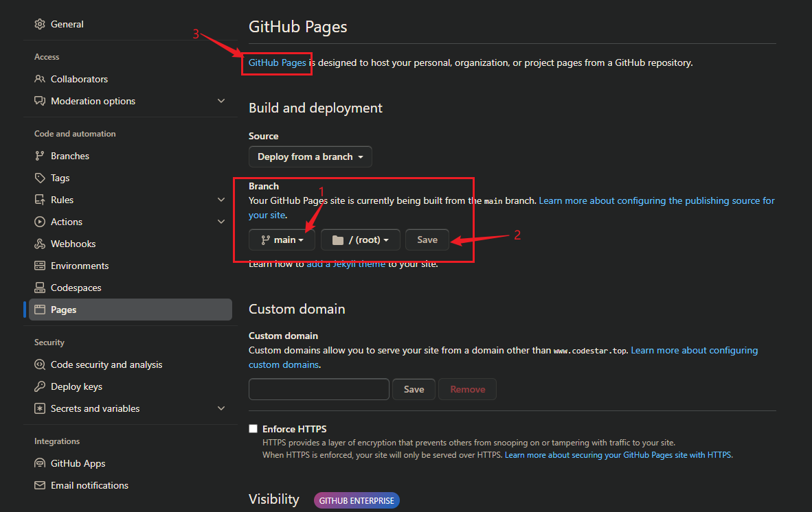
Task: Select the Branches icon in the sidebar
Action: coord(40,156)
